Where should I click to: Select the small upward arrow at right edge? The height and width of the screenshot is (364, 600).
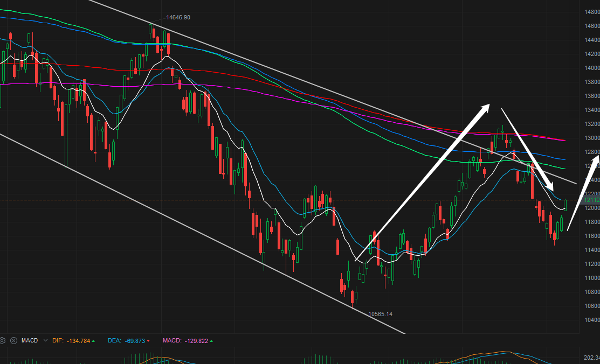[x=583, y=193]
